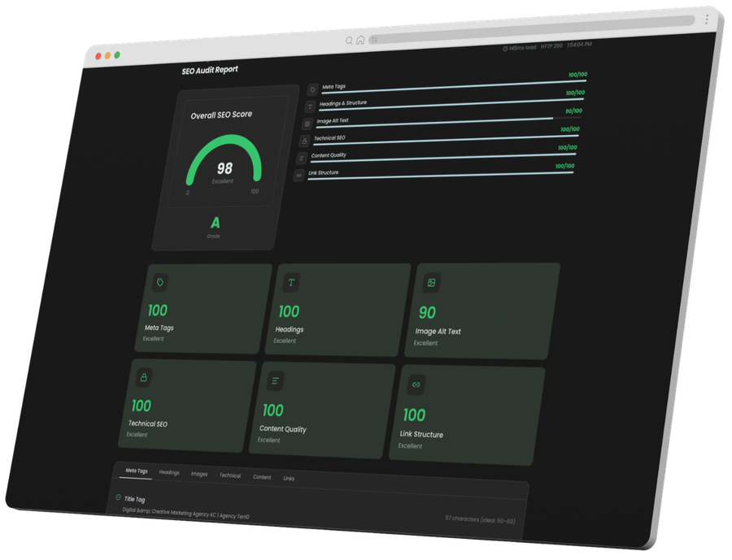This screenshot has width=732, height=560.
Task: Click the 'Headings & Structure' row label
Action: point(343,103)
